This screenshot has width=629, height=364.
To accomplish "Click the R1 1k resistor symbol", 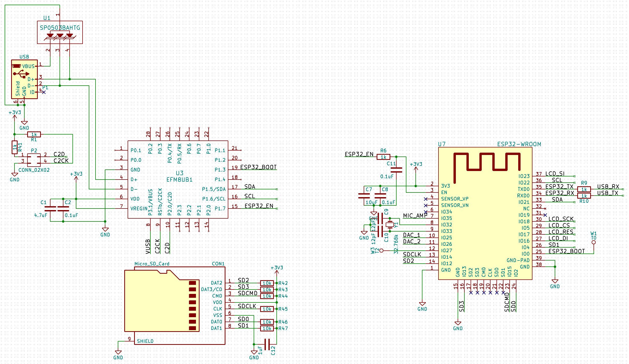I will (x=34, y=134).
